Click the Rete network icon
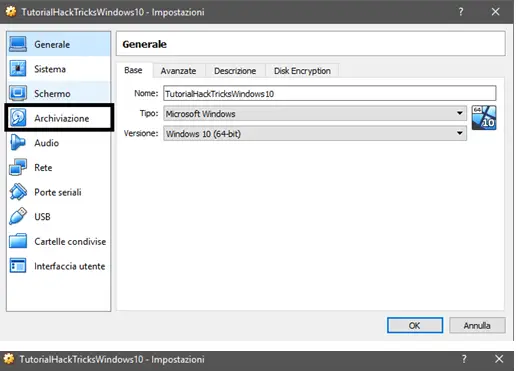The image size is (518, 371). pyautogui.click(x=18, y=167)
